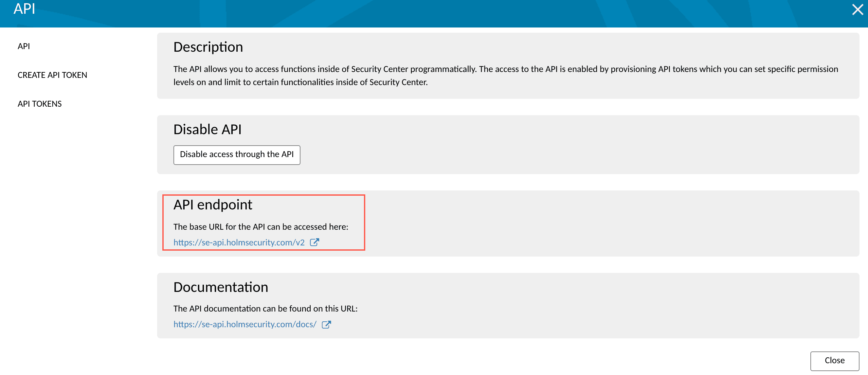Click the Disable API heading

point(207,129)
